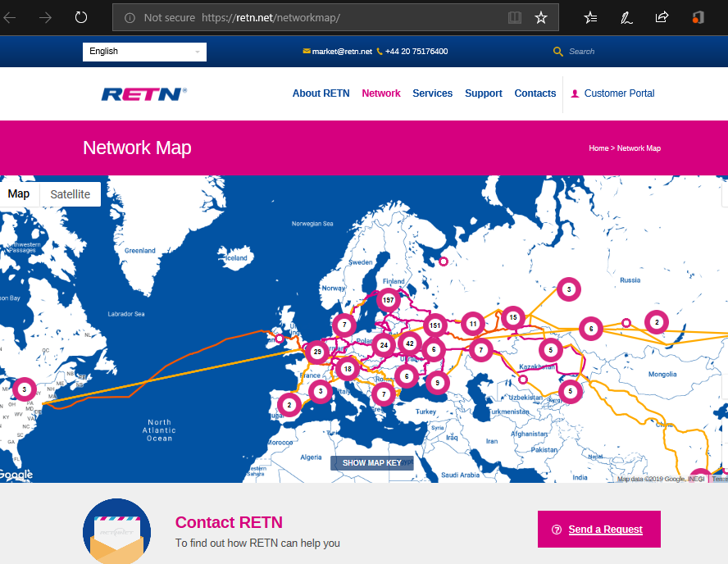Click the map cluster marker labeled 157
This screenshot has width=728, height=564.
click(389, 301)
